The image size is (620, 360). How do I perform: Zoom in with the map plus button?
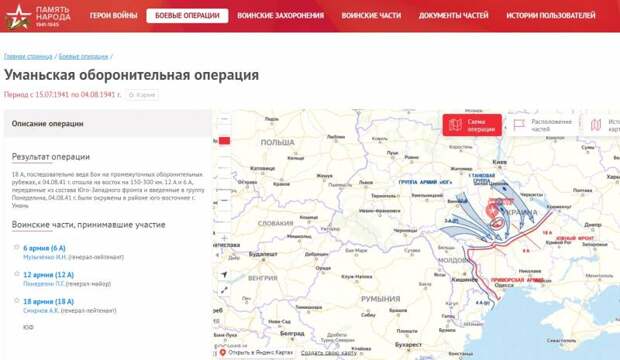[224, 238]
